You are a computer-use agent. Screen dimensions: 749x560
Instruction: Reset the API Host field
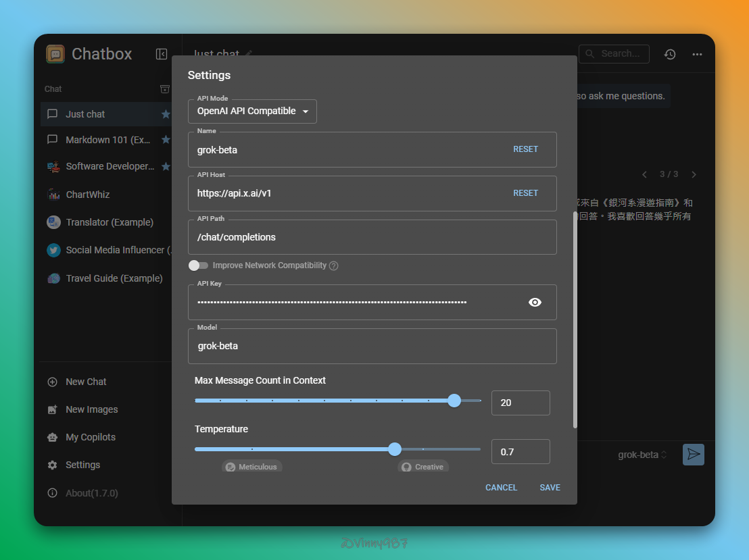525,193
